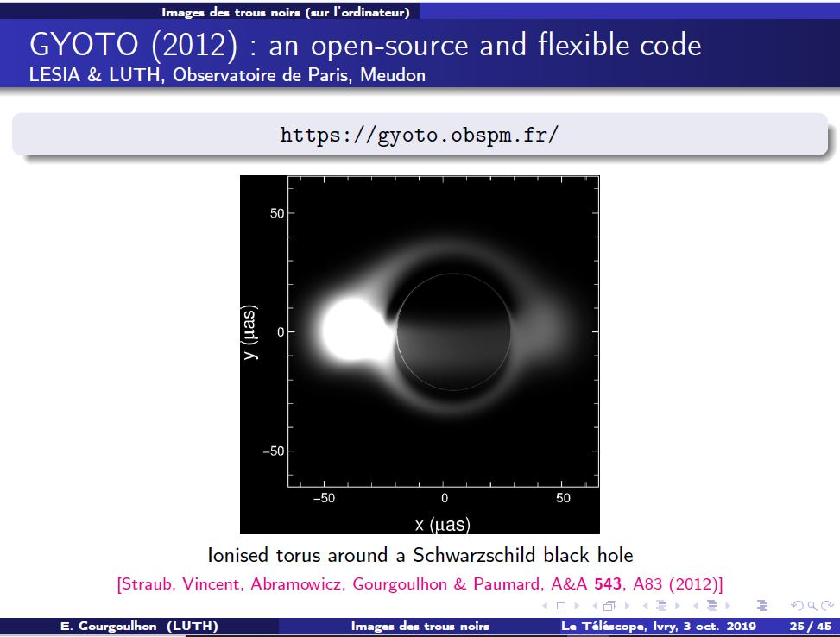Open search with the magnifier icon
840x637 pixels.
[x=812, y=605]
